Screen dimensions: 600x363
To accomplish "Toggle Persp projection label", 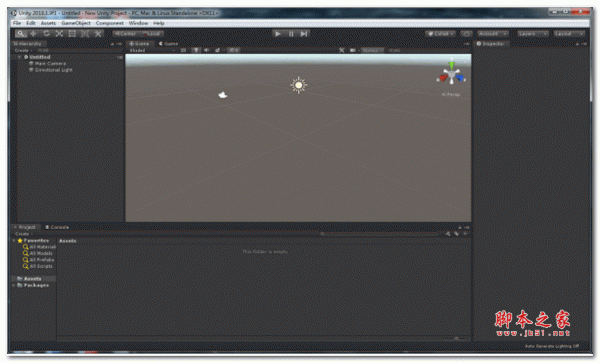I will coord(451,94).
